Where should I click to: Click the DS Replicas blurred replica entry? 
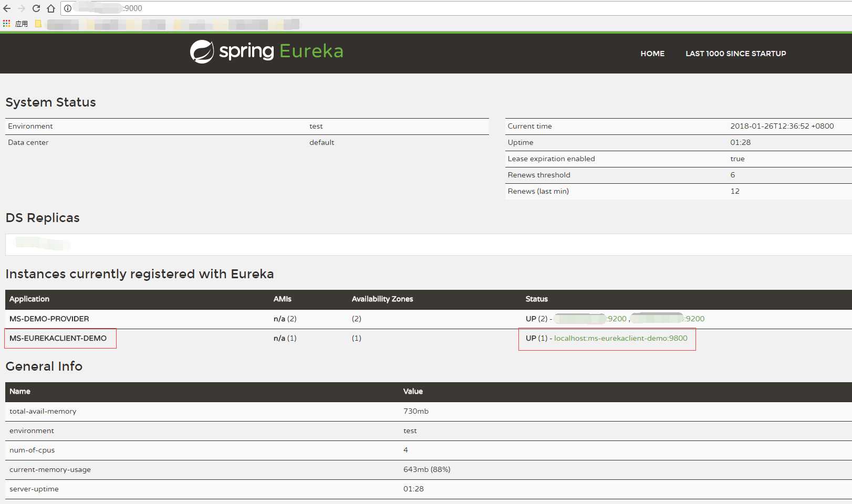pyautogui.click(x=42, y=244)
